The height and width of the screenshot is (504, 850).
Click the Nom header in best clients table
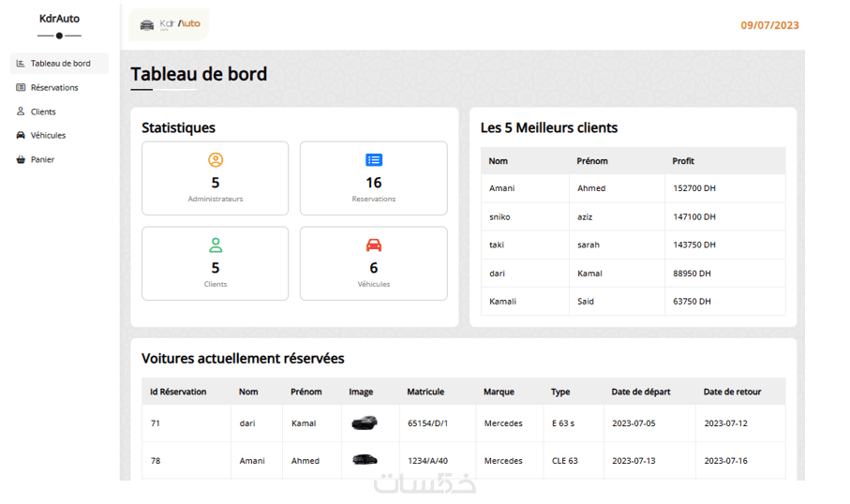(x=499, y=161)
